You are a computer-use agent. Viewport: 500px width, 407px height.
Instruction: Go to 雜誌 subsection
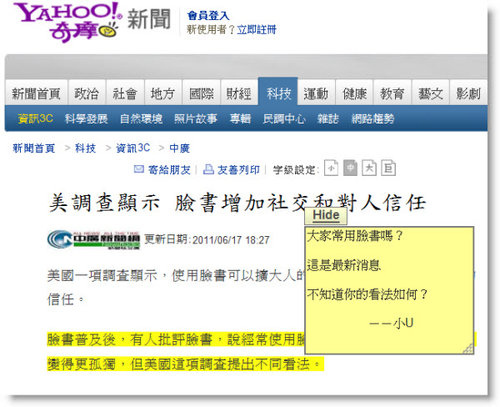(328, 118)
